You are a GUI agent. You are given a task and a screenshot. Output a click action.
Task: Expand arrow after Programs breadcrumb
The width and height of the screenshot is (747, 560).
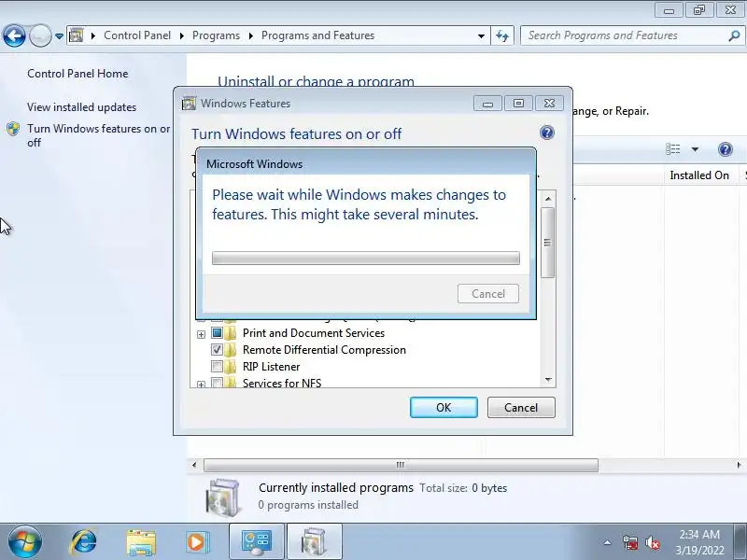[250, 35]
